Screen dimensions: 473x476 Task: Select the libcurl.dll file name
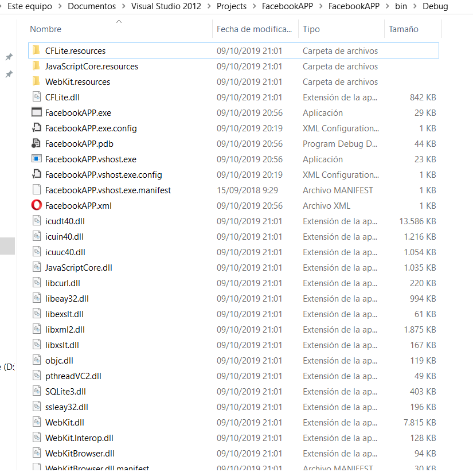tap(62, 283)
